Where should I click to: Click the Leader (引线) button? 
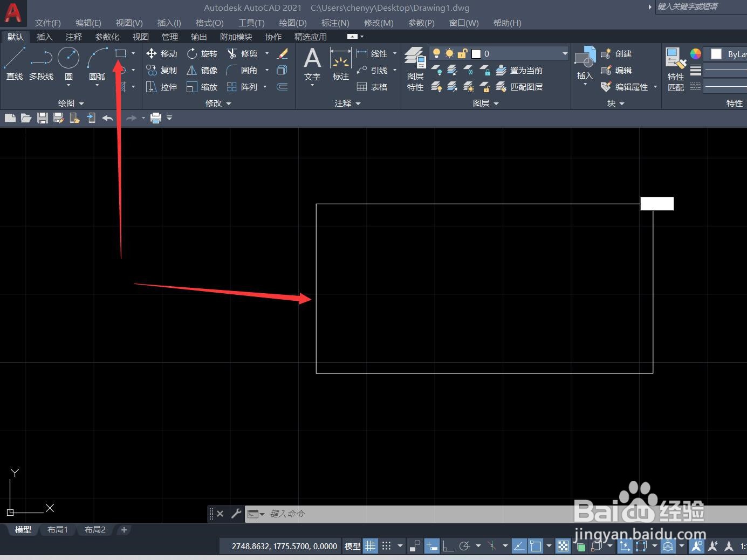[372, 70]
